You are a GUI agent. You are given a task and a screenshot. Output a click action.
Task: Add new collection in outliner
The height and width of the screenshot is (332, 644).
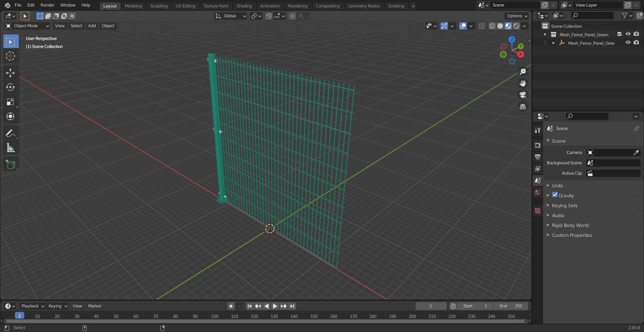pos(639,16)
